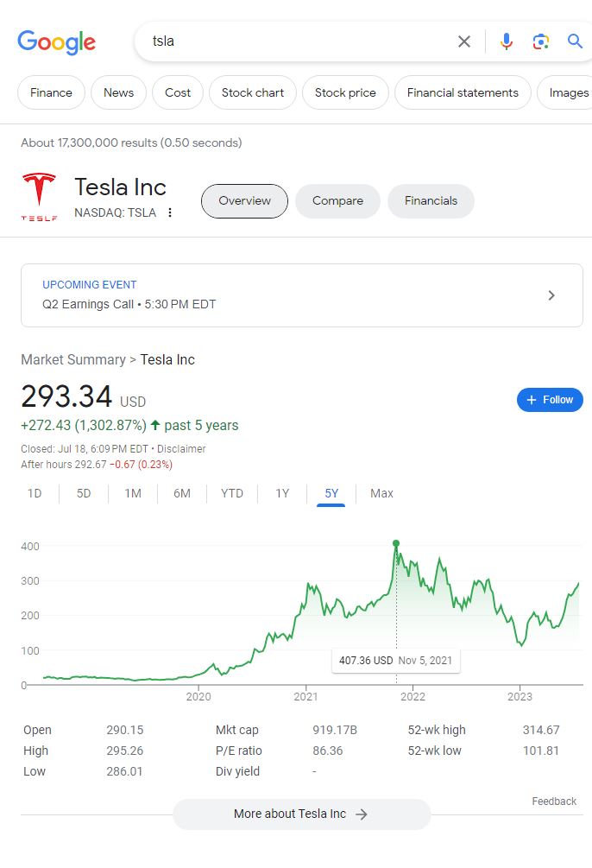Expand More about Tesla Inc with the arrow
Screen dimensions: 592x868
(362, 814)
